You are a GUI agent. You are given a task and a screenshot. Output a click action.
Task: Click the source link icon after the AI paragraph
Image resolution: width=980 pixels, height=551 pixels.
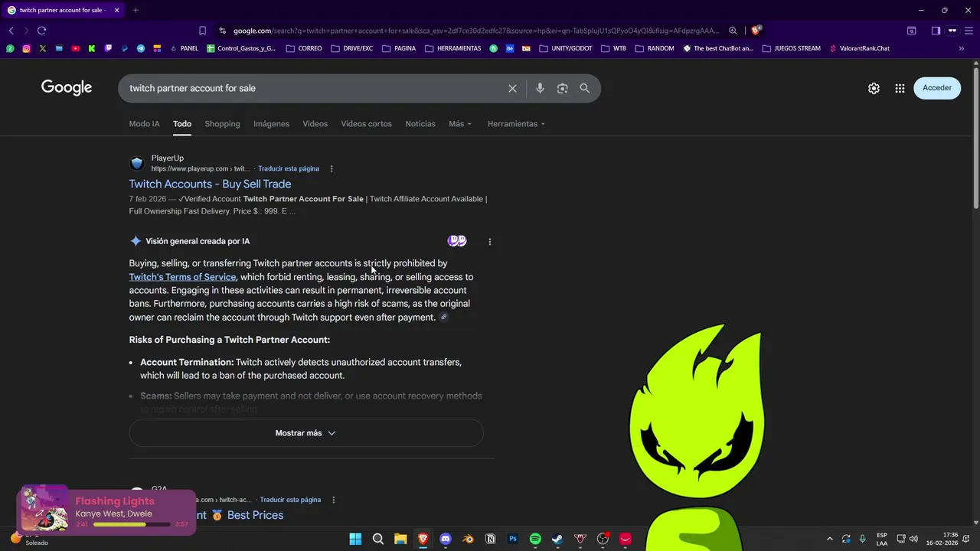(443, 317)
